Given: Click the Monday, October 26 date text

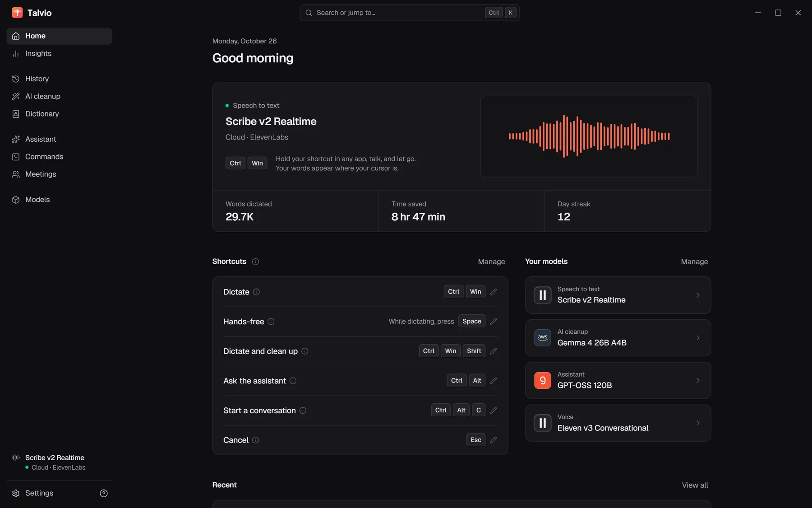Looking at the screenshot, I should 245,41.
